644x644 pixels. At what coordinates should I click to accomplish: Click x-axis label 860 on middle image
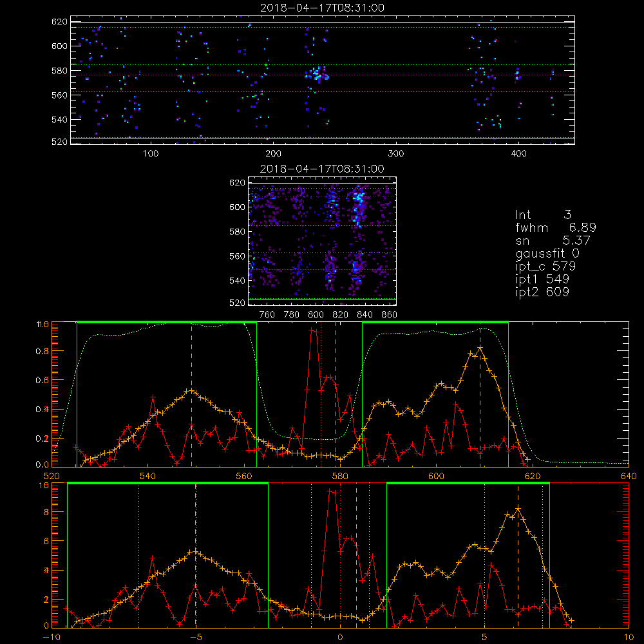point(390,315)
